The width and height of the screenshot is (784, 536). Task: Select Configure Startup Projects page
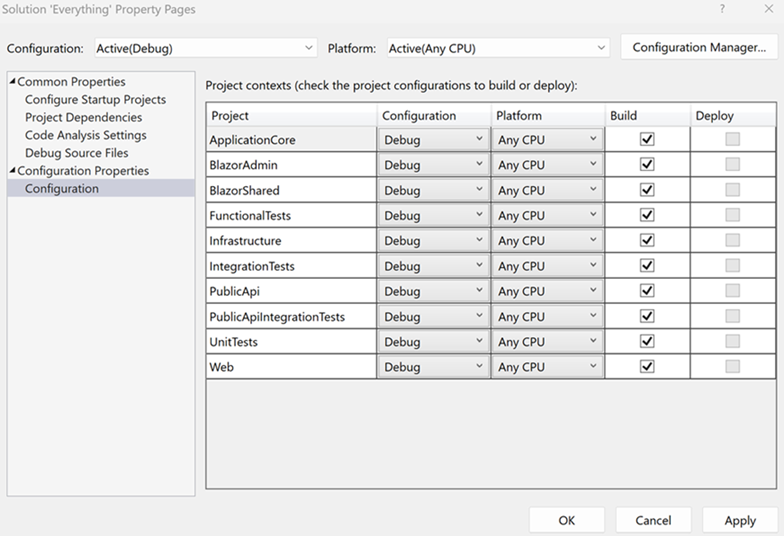[x=95, y=100]
